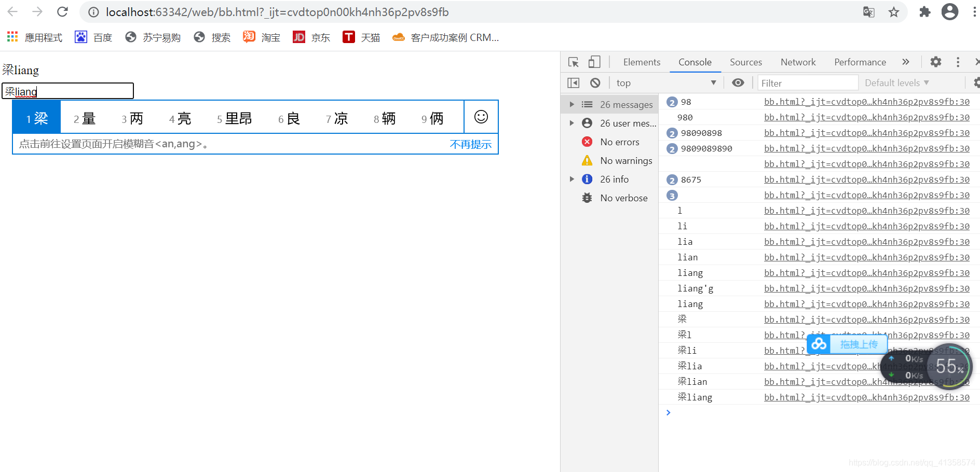Click the browser forward arrow
Image resolution: width=980 pixels, height=472 pixels.
pyautogui.click(x=37, y=11)
